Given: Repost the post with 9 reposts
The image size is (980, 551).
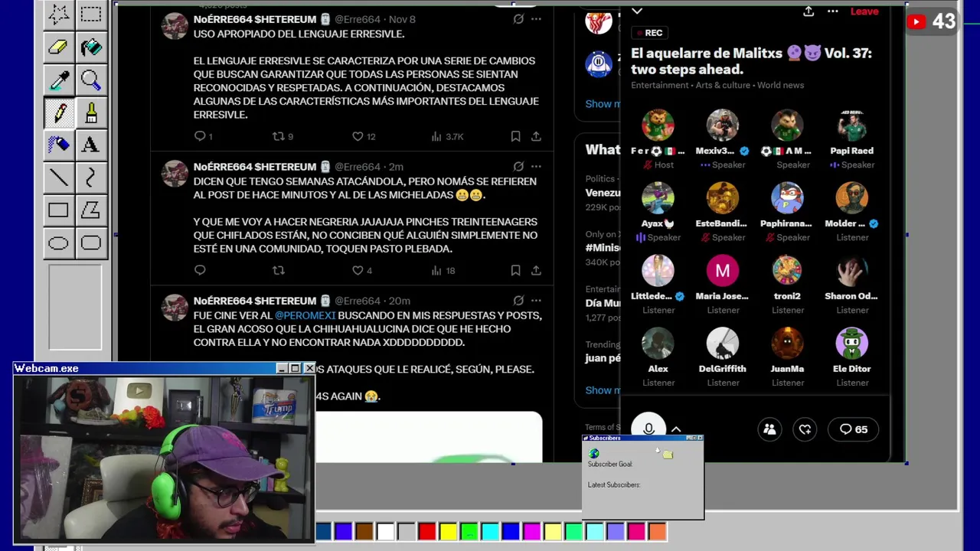Looking at the screenshot, I should click(x=279, y=136).
